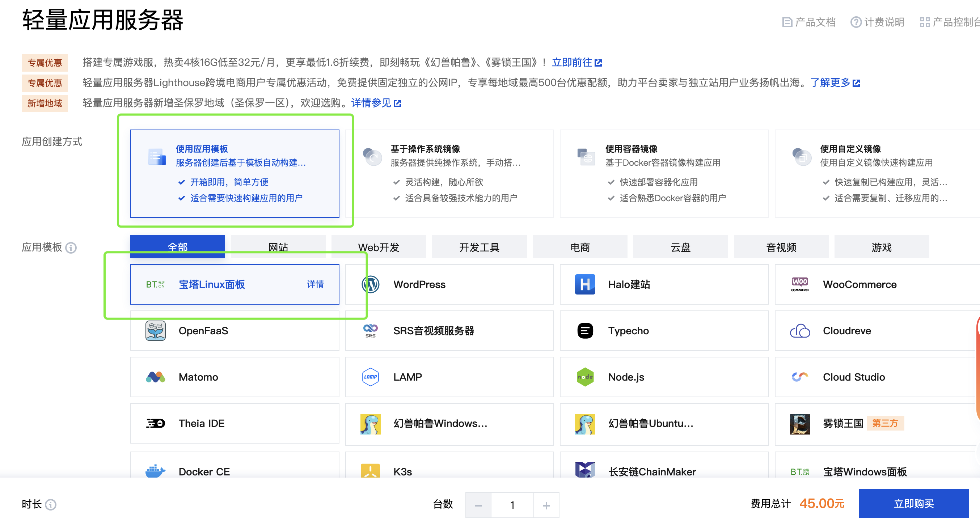Image resolution: width=980 pixels, height=521 pixels.
Task: Increase server count with plus button
Action: [546, 505]
